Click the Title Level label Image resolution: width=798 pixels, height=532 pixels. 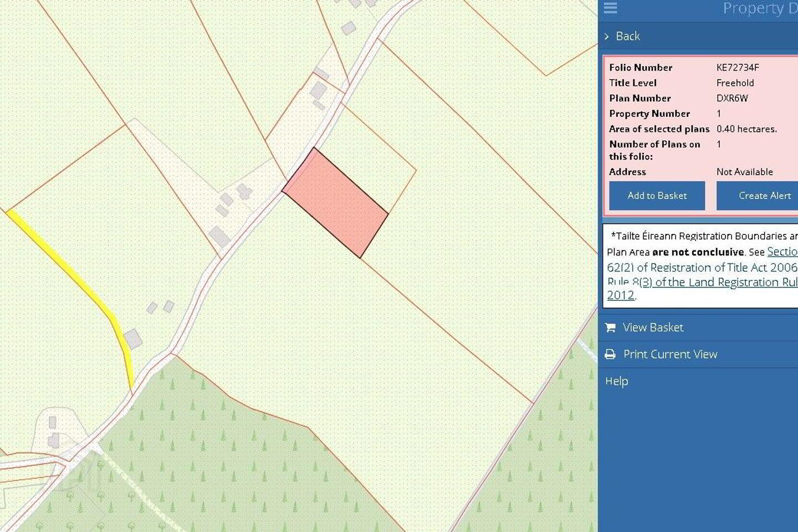633,83
